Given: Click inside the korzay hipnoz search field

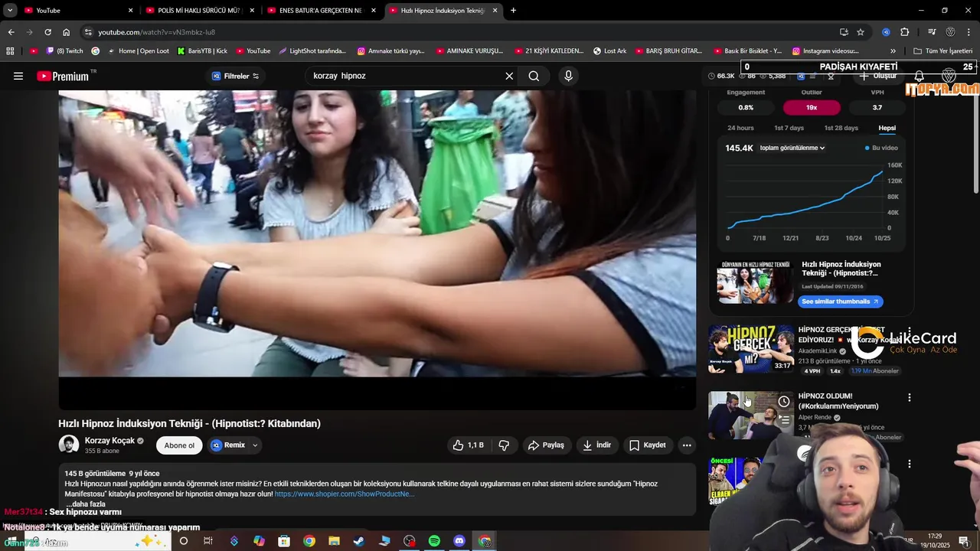Looking at the screenshot, I should coord(406,76).
